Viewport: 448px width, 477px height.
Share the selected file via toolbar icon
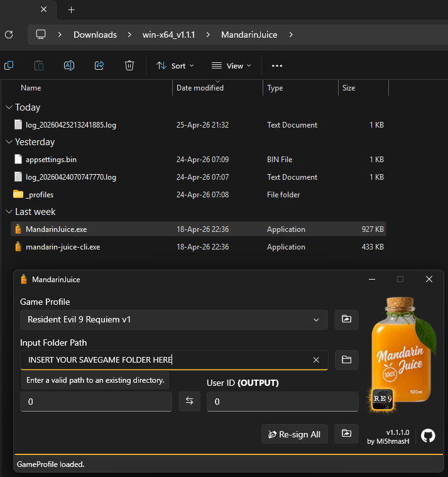pyautogui.click(x=99, y=65)
